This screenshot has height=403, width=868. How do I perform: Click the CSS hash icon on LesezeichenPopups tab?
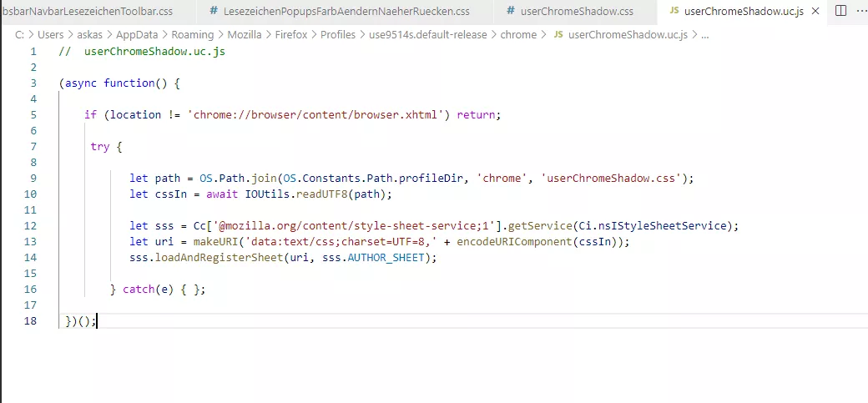pyautogui.click(x=214, y=11)
